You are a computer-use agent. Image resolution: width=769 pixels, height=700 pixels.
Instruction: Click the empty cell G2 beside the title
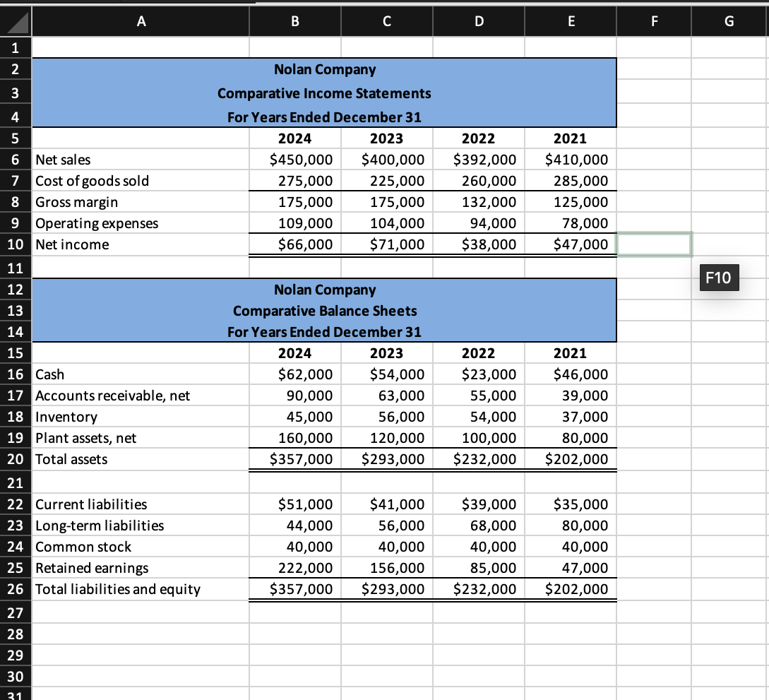click(729, 69)
